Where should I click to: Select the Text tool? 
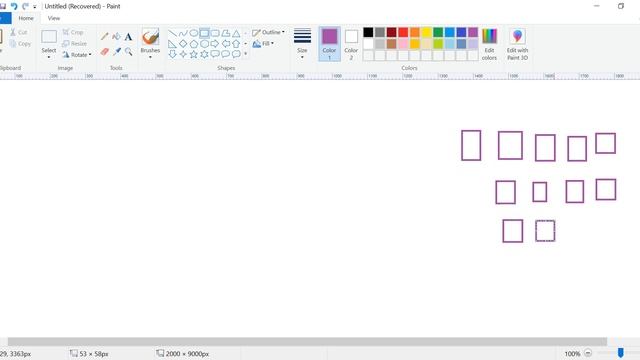[128, 37]
